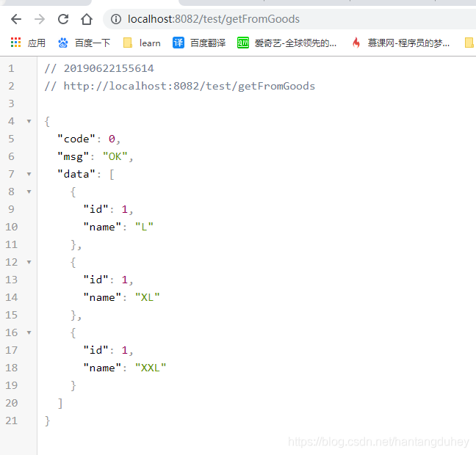The width and height of the screenshot is (476, 455).
Task: View site information icon in address bar
Action: click(115, 19)
